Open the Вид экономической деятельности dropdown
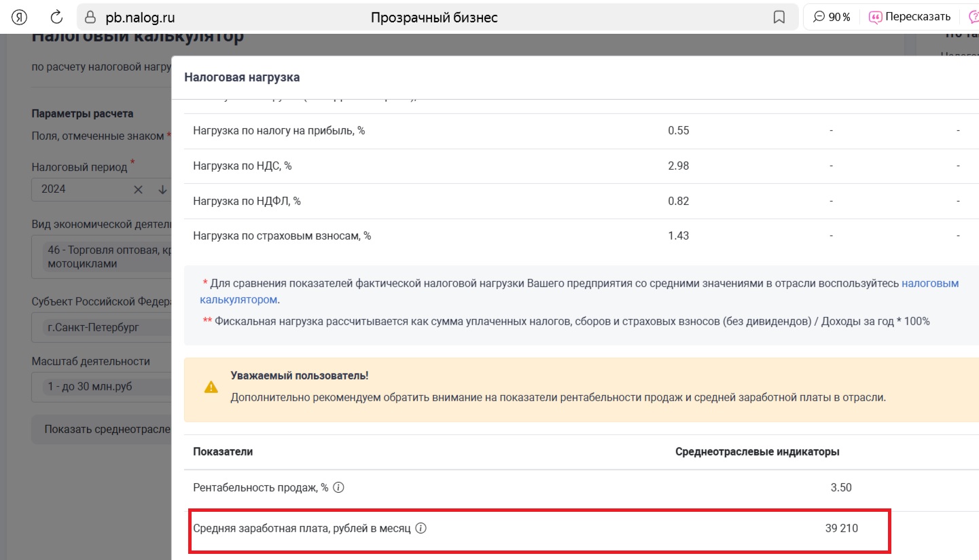Screen dimensions: 979x560 pos(101,257)
